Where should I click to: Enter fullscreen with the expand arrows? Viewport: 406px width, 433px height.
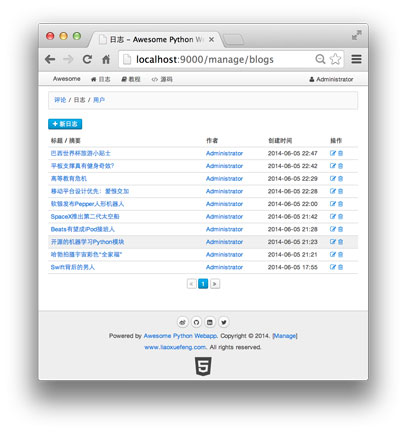point(357,35)
